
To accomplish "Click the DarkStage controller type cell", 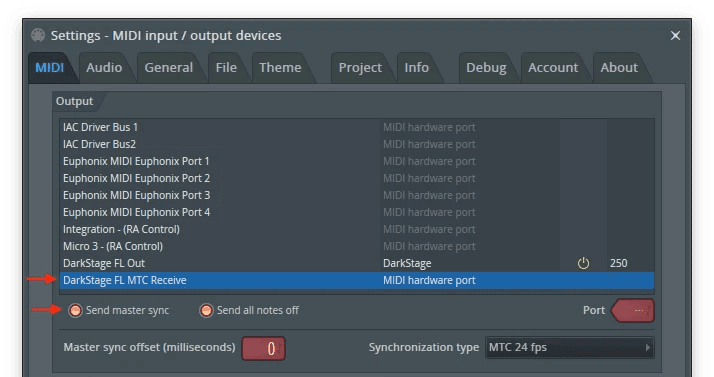I will click(407, 263).
